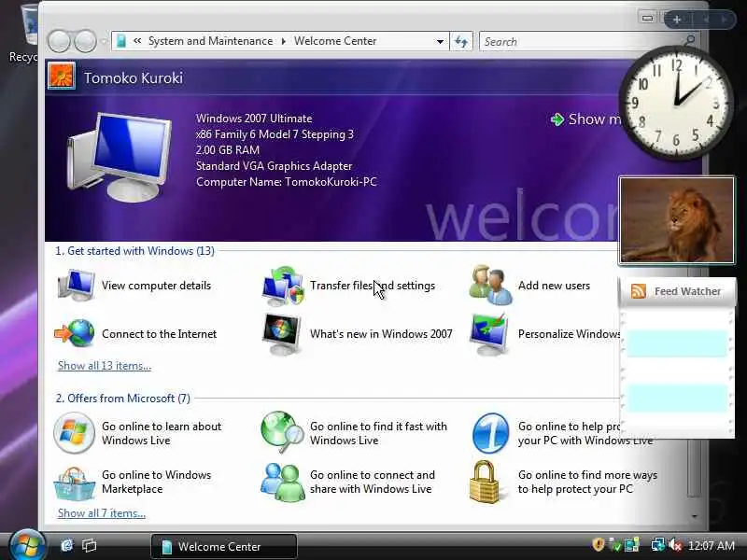Screen dimensions: 747x560
Task: Click the Recycle Bin desktop icon
Action: pos(22,34)
